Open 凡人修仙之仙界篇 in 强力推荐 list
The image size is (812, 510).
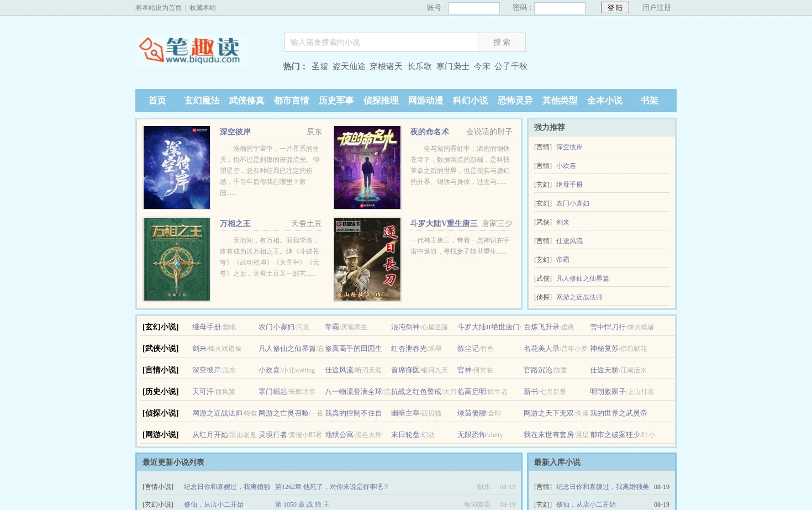coord(583,278)
